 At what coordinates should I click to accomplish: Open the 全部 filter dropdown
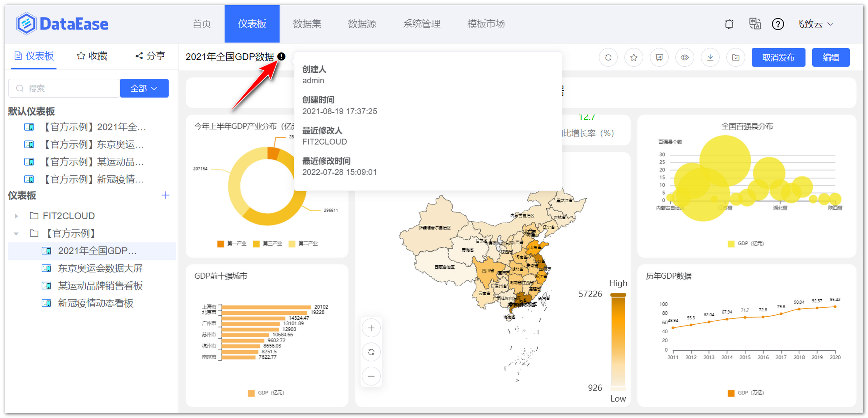144,88
